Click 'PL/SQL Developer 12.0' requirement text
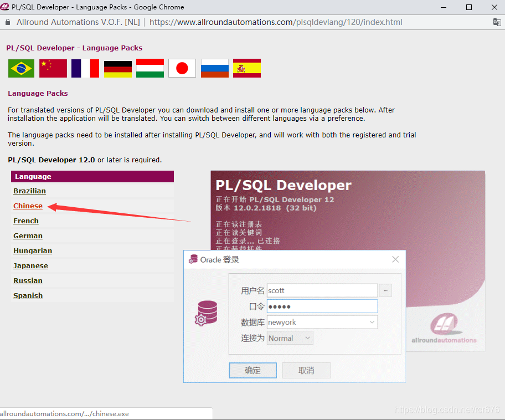Image resolution: width=505 pixels, height=420 pixels. 51,160
